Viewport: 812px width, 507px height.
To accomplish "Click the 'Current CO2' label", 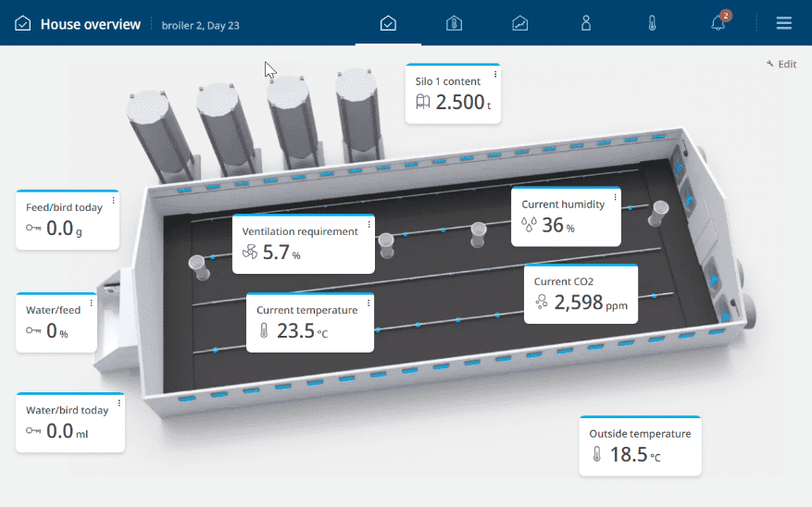I will click(564, 281).
